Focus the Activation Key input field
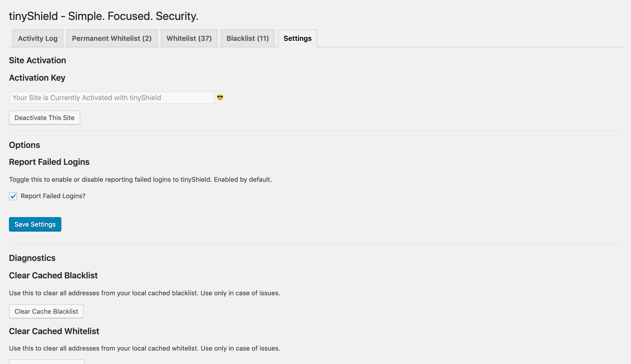Viewport: 631px width, 364px height. coord(112,98)
